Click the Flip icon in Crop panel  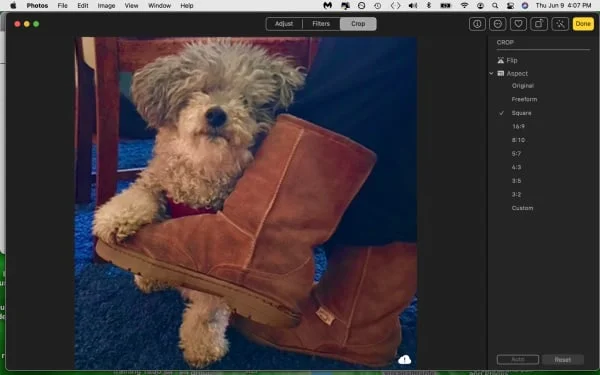tap(501, 60)
